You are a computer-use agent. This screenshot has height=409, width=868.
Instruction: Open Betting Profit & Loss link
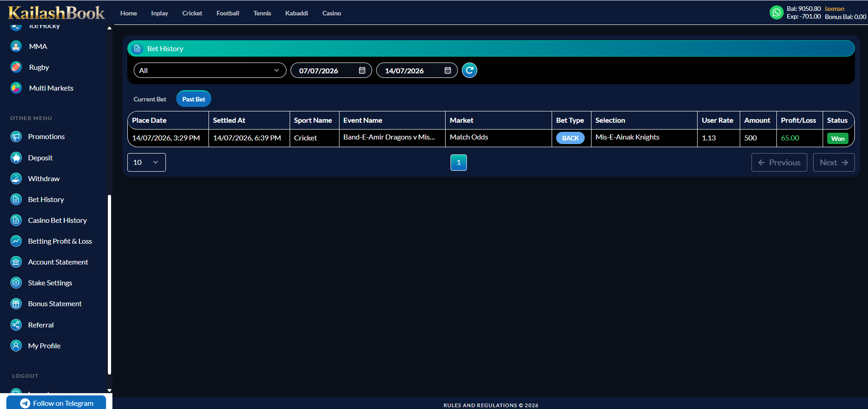click(60, 241)
